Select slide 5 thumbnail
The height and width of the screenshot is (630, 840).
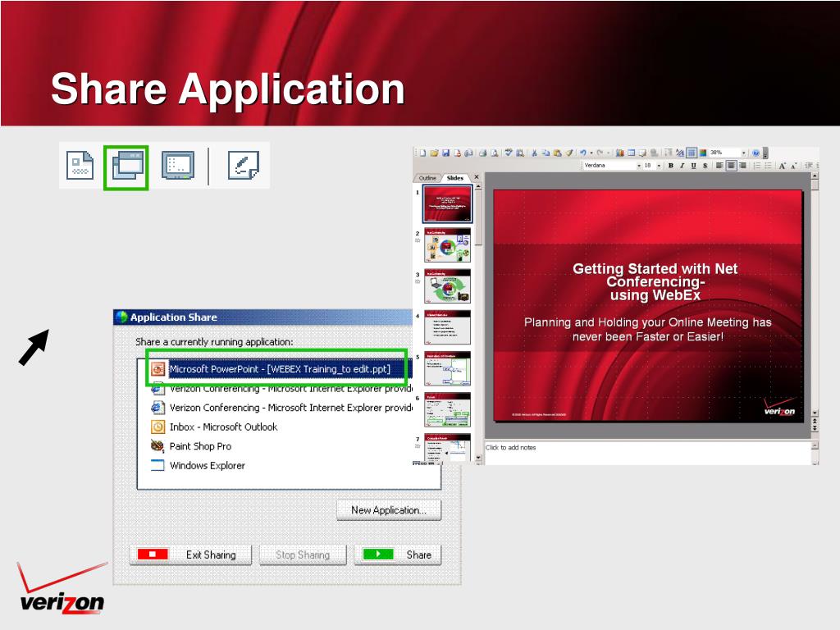447,368
